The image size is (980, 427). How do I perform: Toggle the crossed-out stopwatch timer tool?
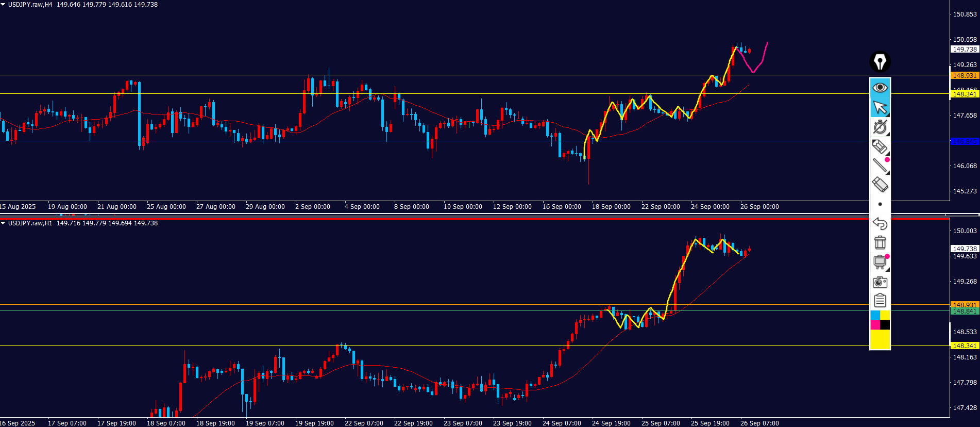coord(880,127)
